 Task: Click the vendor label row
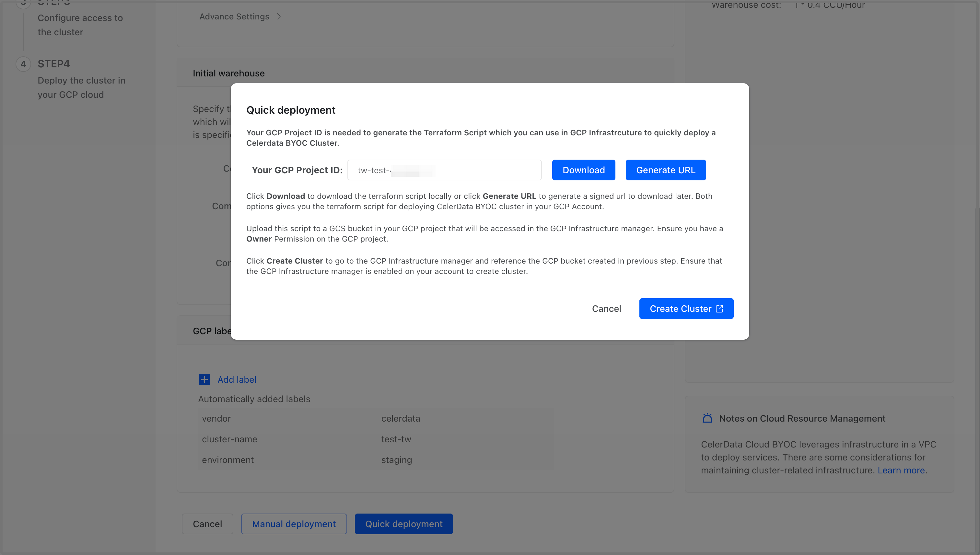click(216, 418)
